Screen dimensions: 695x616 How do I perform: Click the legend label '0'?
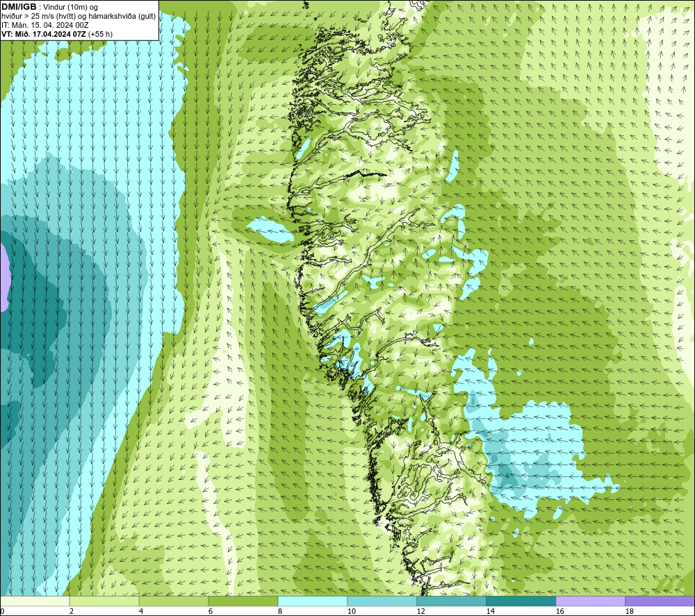[x=2, y=612]
